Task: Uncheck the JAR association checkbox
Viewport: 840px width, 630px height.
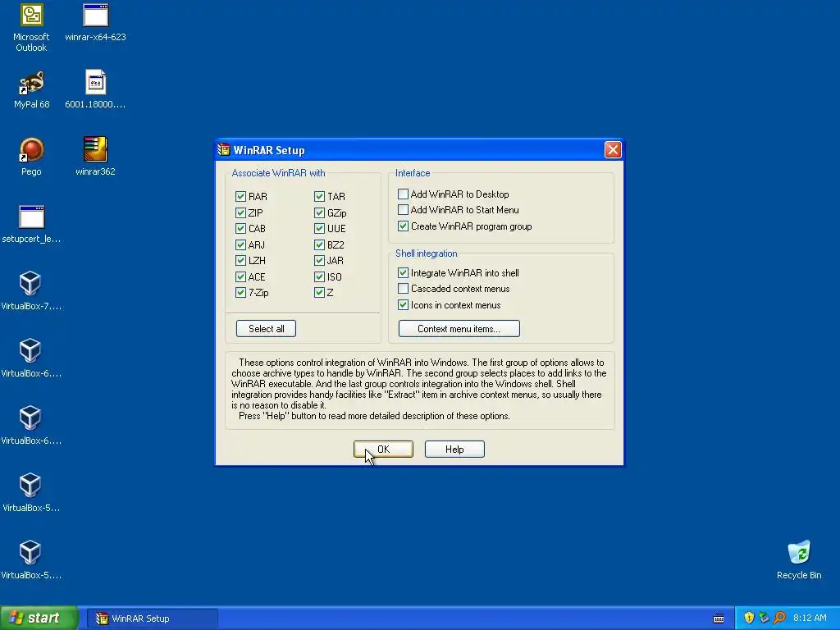Action: coord(319,261)
